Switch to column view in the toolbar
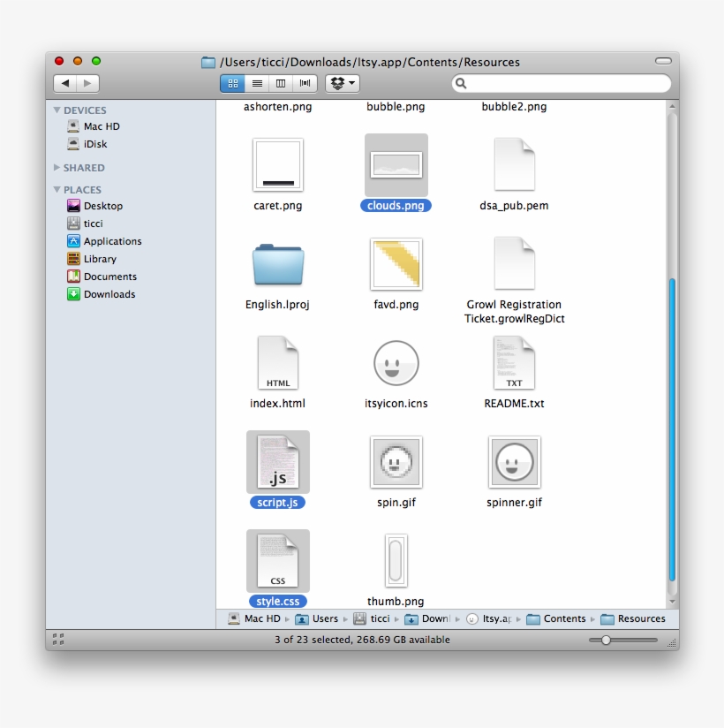Screen dimensions: 724x728 280,83
